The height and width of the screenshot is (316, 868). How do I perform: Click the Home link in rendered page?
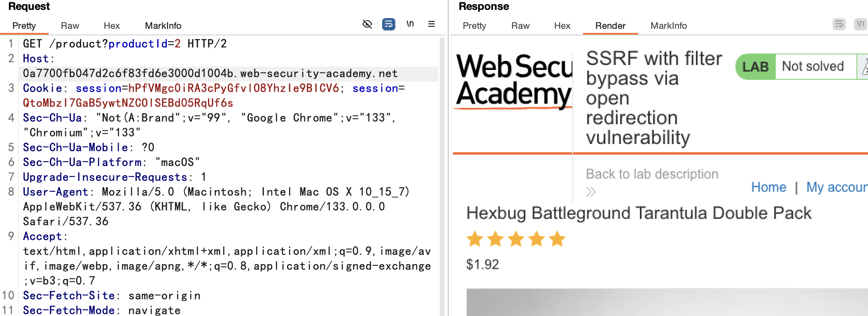pyautogui.click(x=768, y=187)
